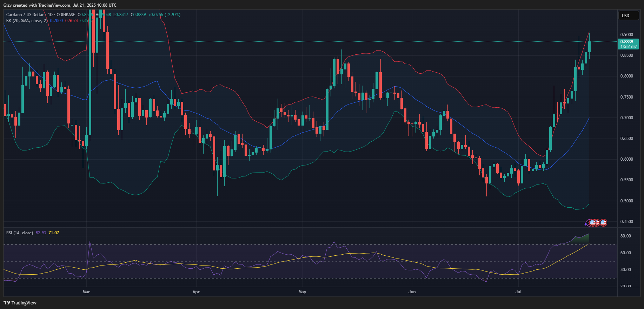Click the Apr label on the time axis

[x=196, y=292]
